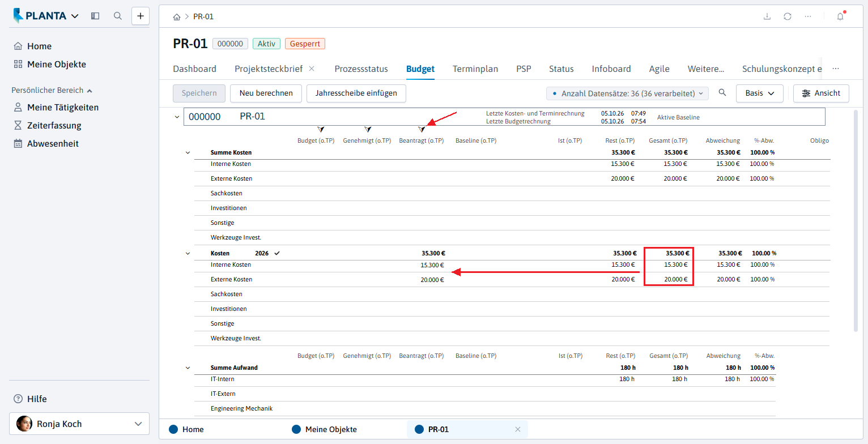
Task: Click the plus create-new button
Action: [x=141, y=16]
